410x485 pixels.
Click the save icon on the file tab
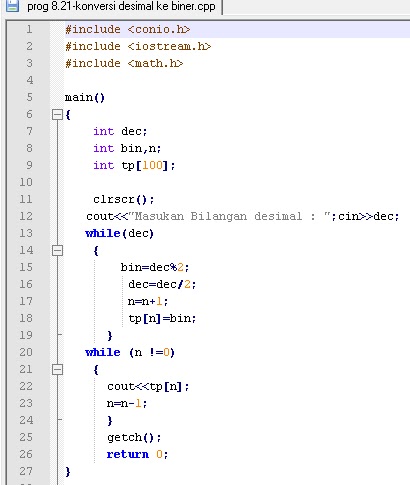pyautogui.click(x=12, y=6)
